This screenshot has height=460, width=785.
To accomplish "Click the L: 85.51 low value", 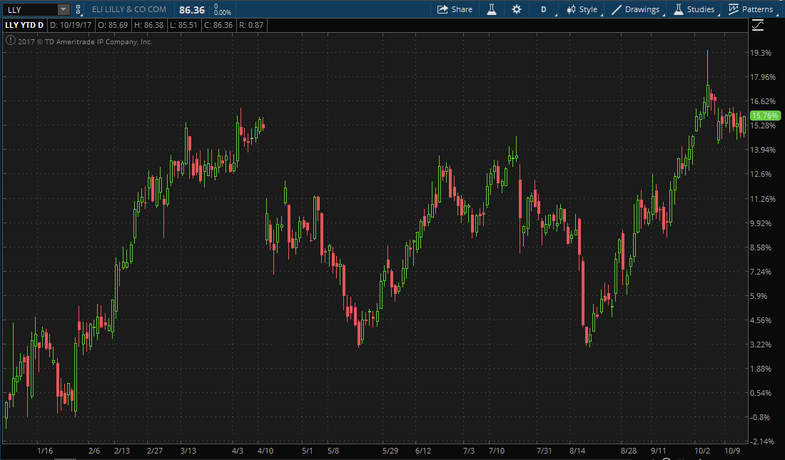I will (183, 25).
